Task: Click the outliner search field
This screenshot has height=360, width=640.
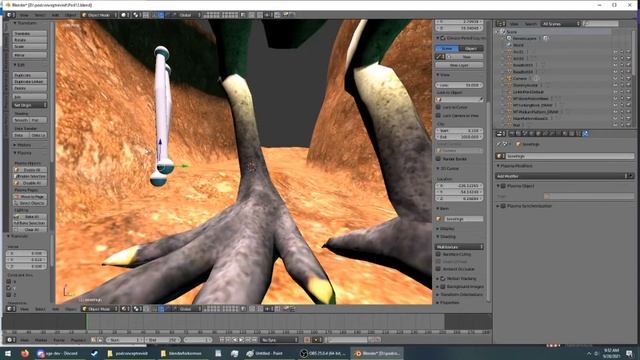Action: (x=601, y=24)
